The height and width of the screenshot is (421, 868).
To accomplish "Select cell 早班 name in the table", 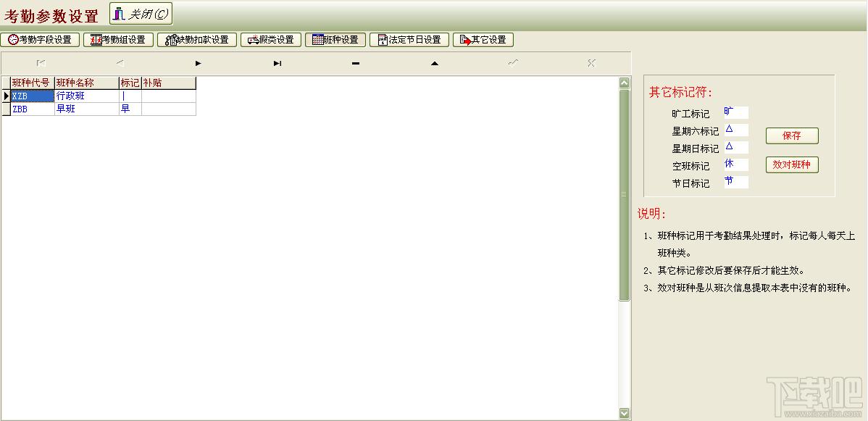I will point(87,109).
